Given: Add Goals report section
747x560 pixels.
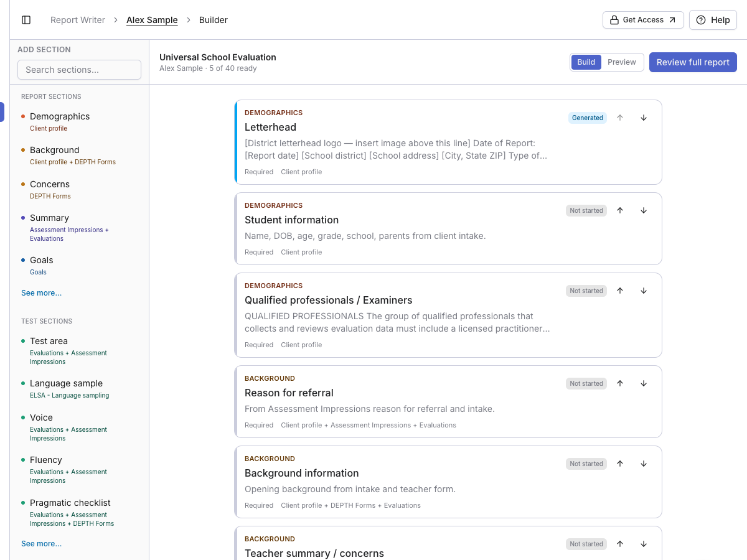Looking at the screenshot, I should tap(79, 265).
